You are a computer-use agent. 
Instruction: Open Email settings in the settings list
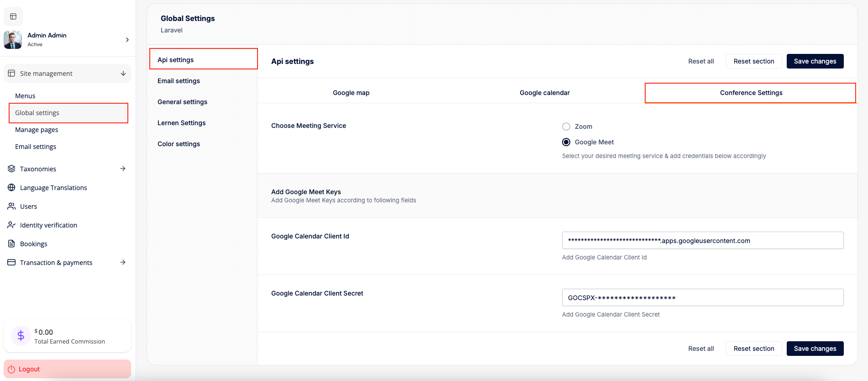point(179,81)
